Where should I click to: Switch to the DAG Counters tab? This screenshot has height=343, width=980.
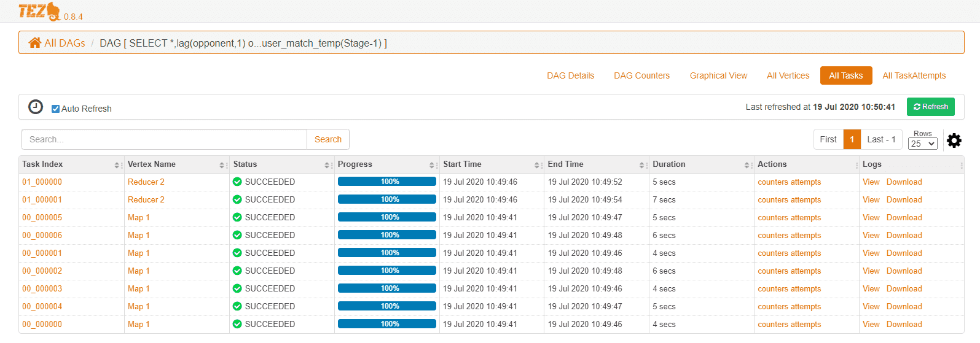coord(641,75)
